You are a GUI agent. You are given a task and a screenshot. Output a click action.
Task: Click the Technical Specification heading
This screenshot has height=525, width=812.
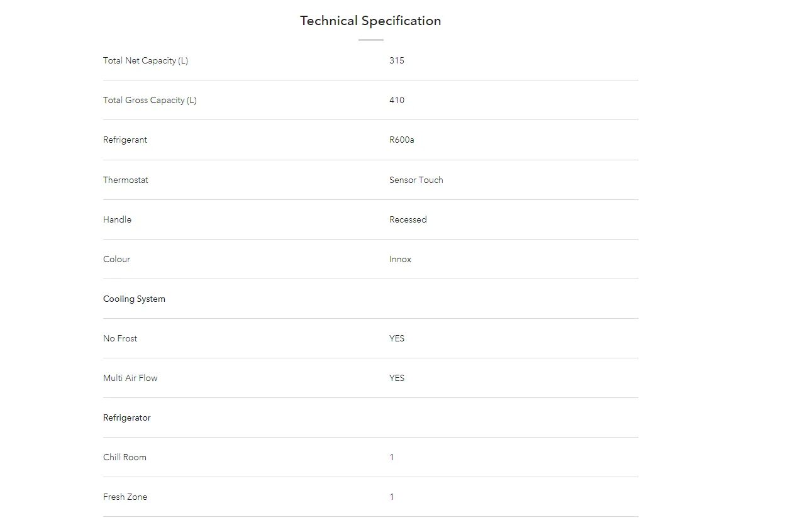point(370,21)
